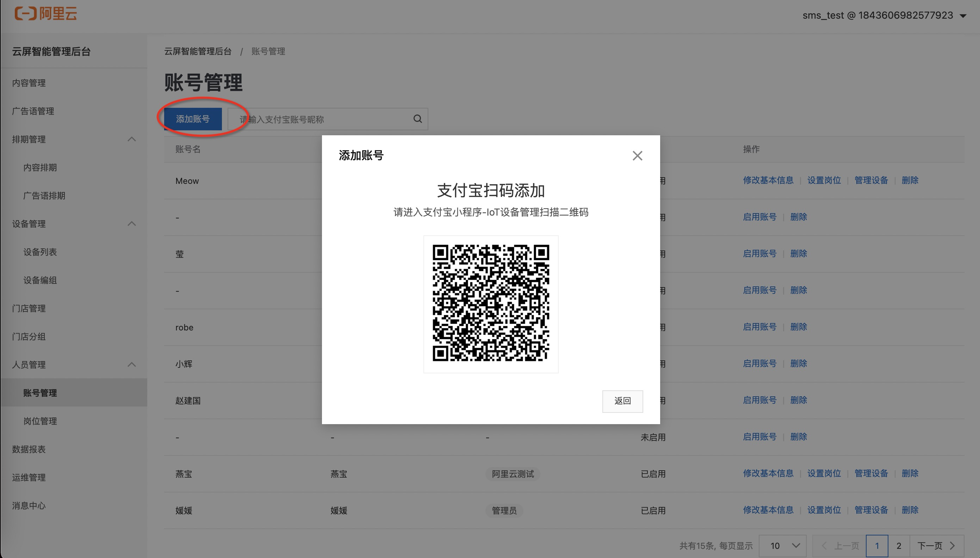Open 消息中心 in sidebar
The height and width of the screenshot is (558, 980).
click(29, 506)
